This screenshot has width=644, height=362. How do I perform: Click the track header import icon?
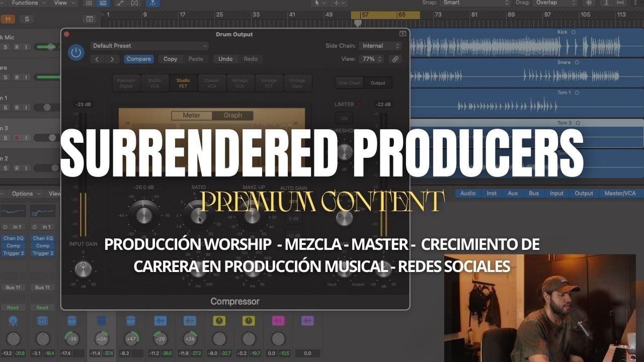tap(90, 19)
